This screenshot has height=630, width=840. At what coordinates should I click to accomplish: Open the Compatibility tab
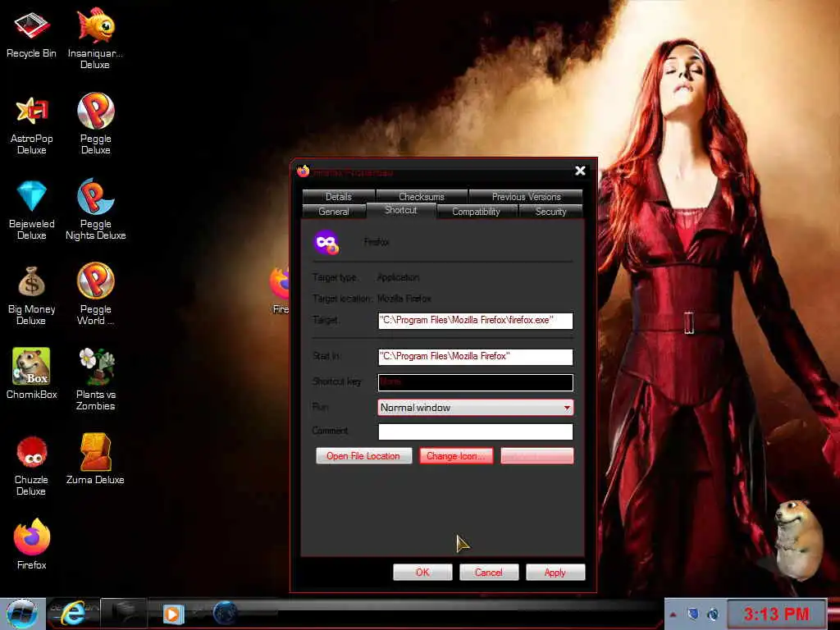[477, 212]
